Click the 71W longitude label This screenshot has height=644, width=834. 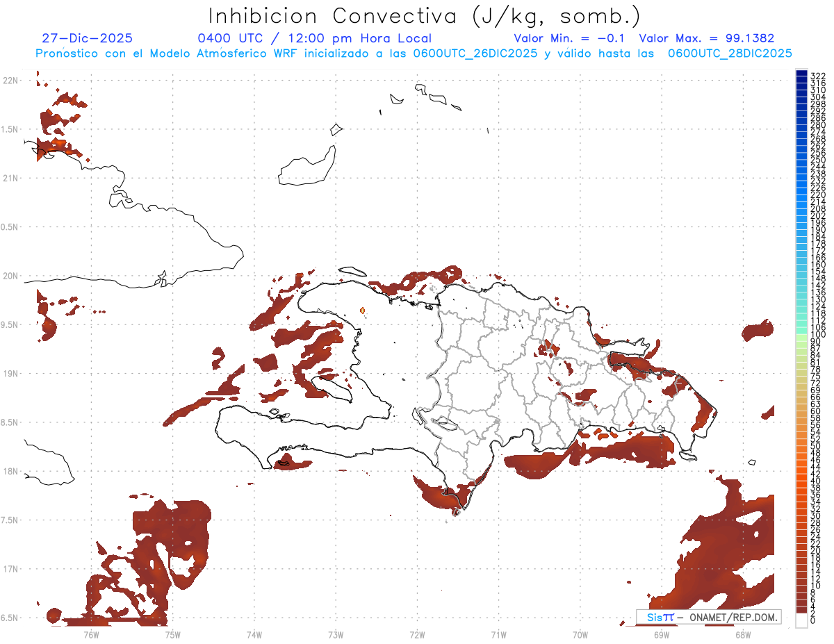point(498,634)
